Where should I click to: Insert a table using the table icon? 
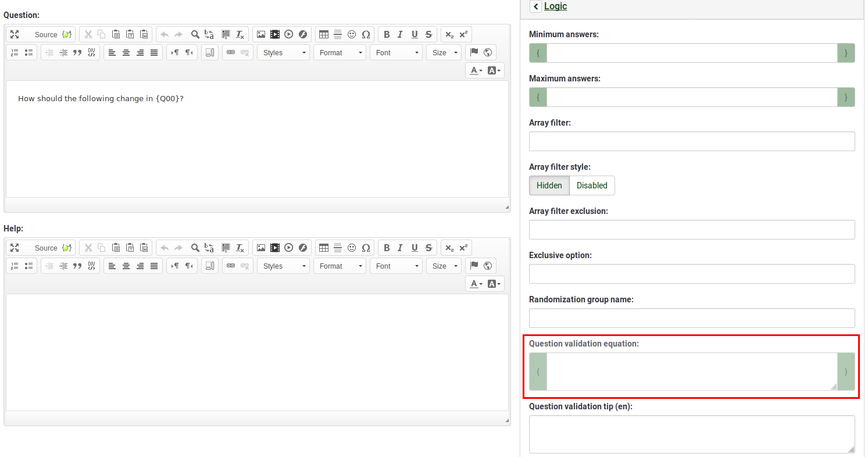(324, 34)
